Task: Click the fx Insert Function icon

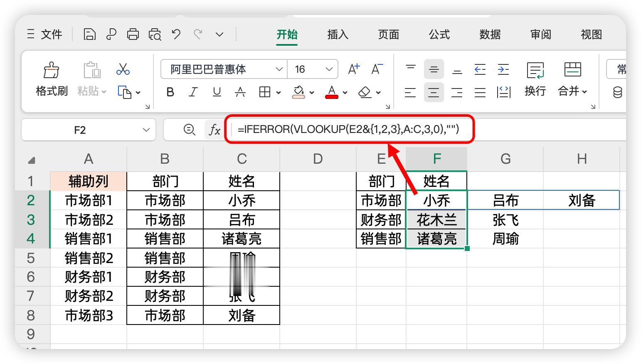Action: pyautogui.click(x=214, y=130)
